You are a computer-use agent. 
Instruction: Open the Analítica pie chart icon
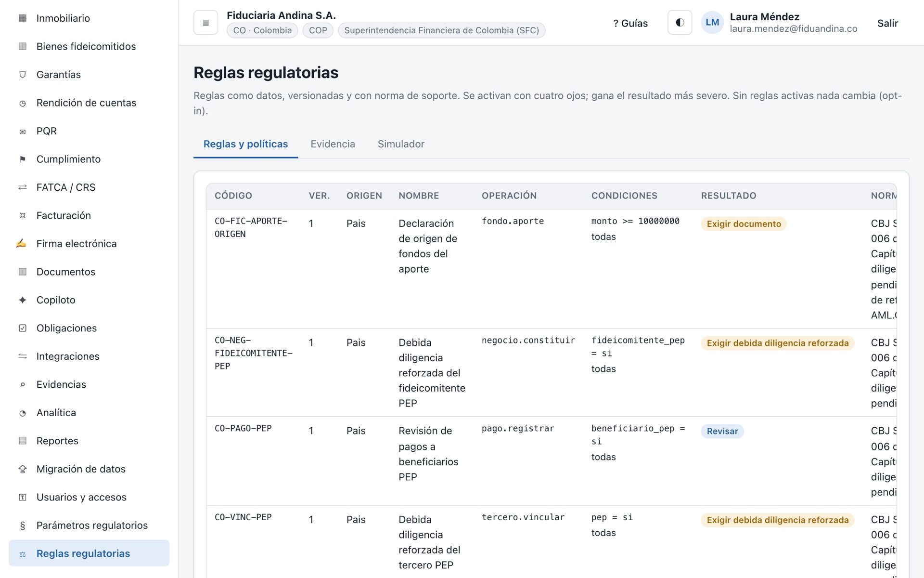(x=23, y=413)
